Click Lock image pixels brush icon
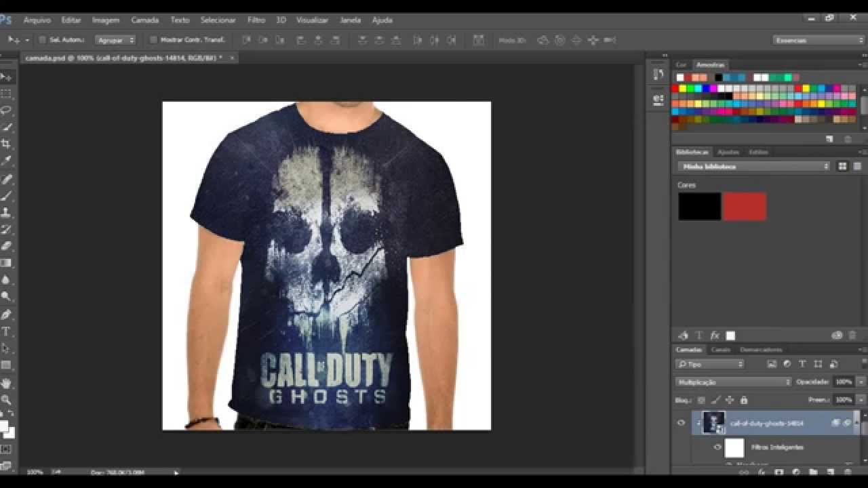This screenshot has height=488, width=868. [715, 401]
